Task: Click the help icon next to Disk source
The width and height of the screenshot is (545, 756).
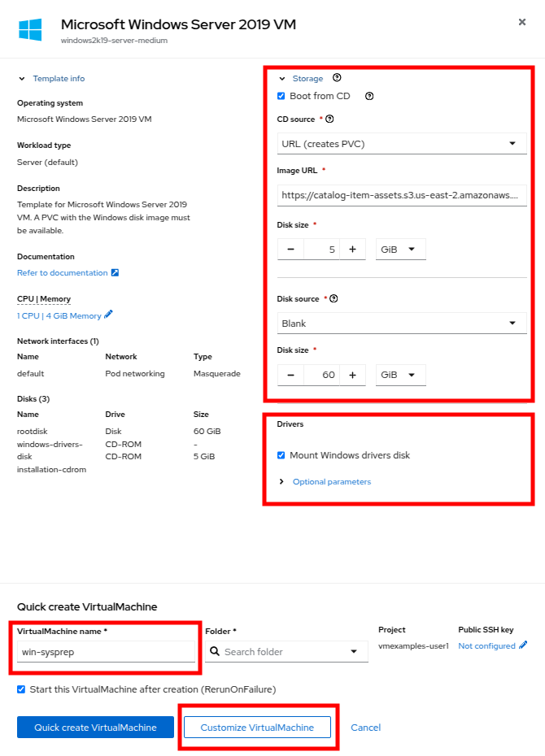Action: coord(334,298)
